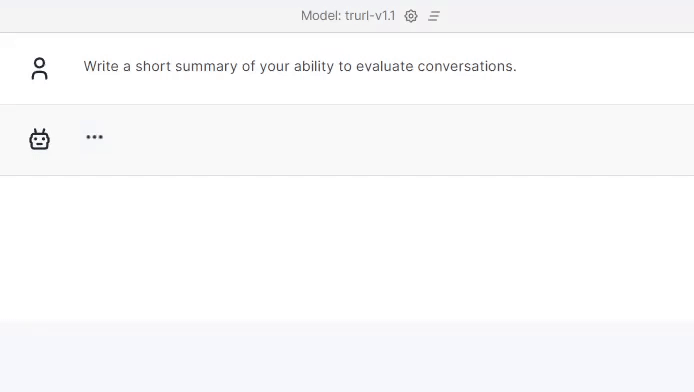694x392 pixels.
Task: Click the "Model: trurl-v1.1" label
Action: [x=348, y=16]
